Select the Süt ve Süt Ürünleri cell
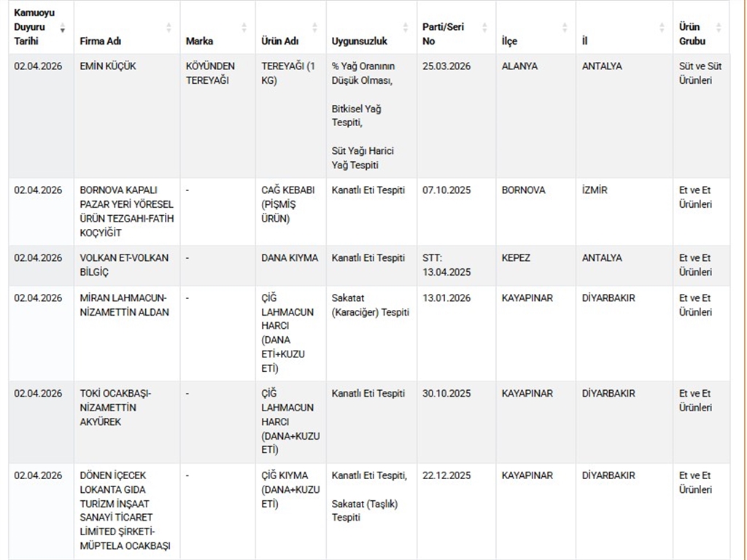 (700, 73)
